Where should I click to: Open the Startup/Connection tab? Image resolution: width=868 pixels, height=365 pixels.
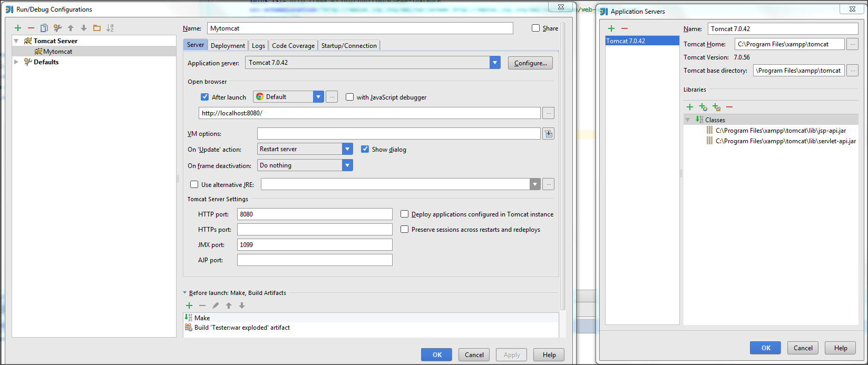pos(349,46)
